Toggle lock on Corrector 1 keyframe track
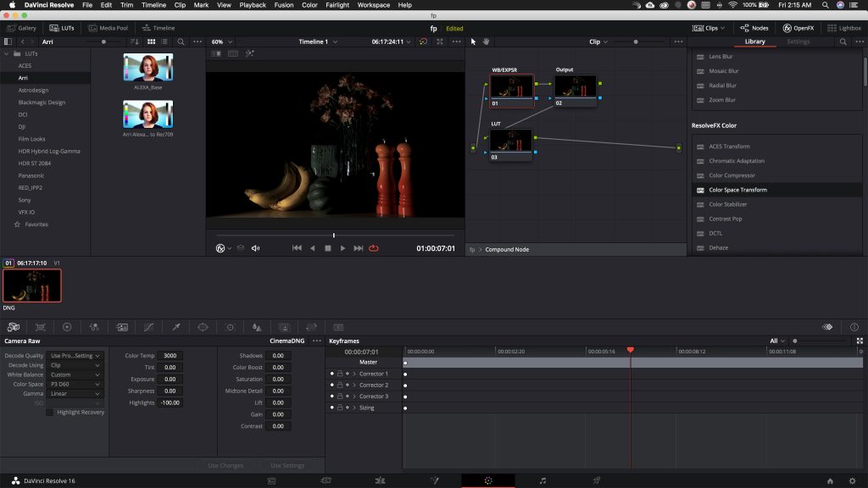Screen dimensions: 868x488 tap(339, 374)
